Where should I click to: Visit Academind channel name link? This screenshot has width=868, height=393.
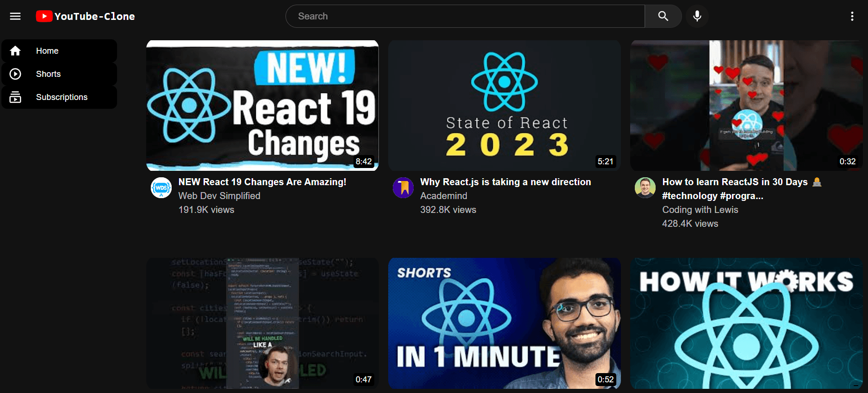pyautogui.click(x=444, y=196)
